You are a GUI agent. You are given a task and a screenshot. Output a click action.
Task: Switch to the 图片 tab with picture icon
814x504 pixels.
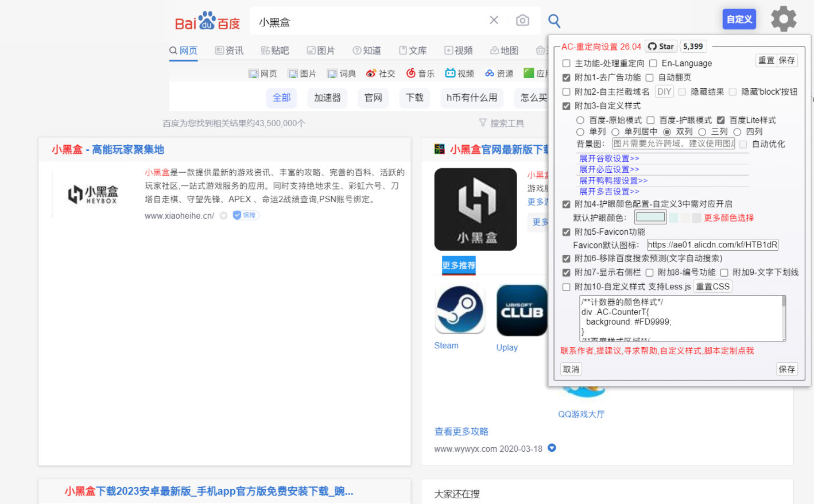(321, 51)
